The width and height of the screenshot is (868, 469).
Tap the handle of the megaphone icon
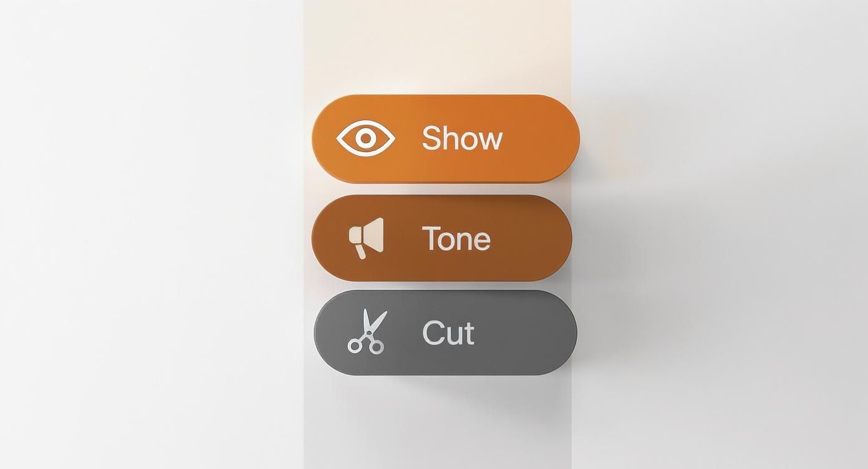click(x=361, y=251)
